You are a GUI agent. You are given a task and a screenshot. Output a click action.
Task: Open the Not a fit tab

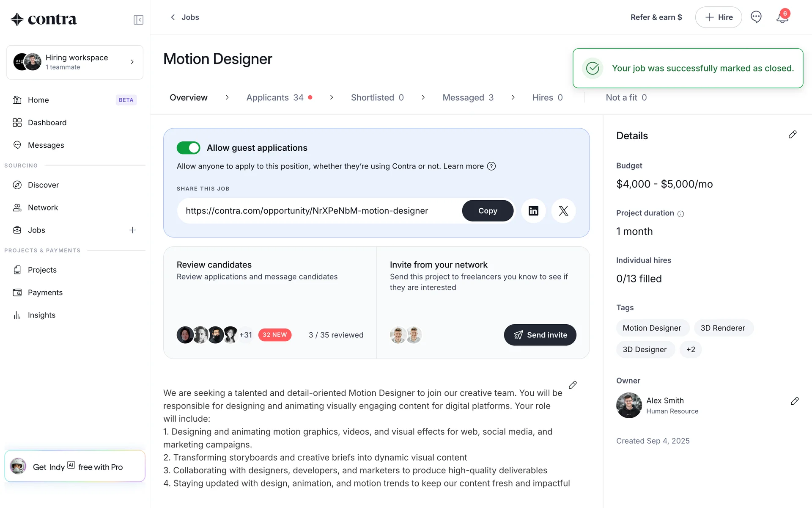click(x=626, y=98)
